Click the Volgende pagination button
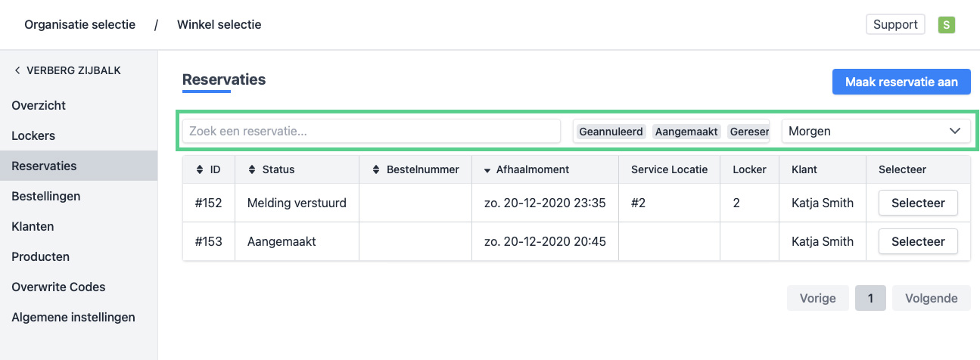The height and width of the screenshot is (360, 980). click(931, 298)
